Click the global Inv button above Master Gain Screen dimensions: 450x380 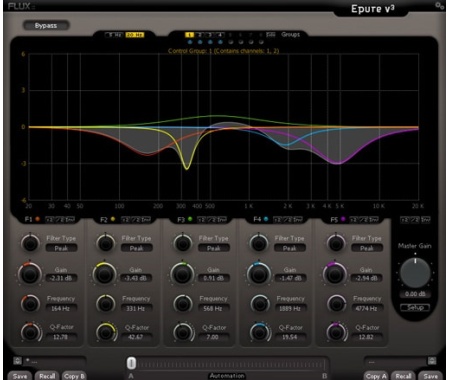(426, 220)
